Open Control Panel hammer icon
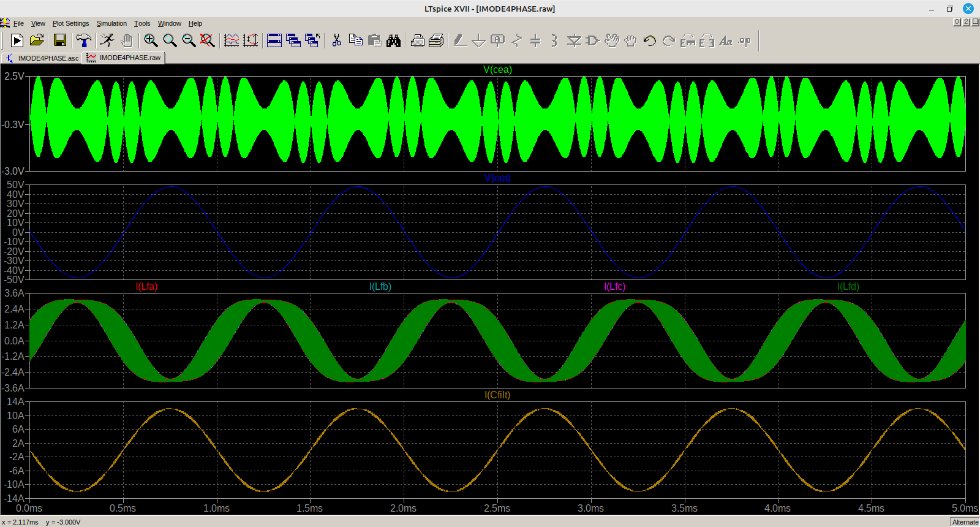 (84, 40)
